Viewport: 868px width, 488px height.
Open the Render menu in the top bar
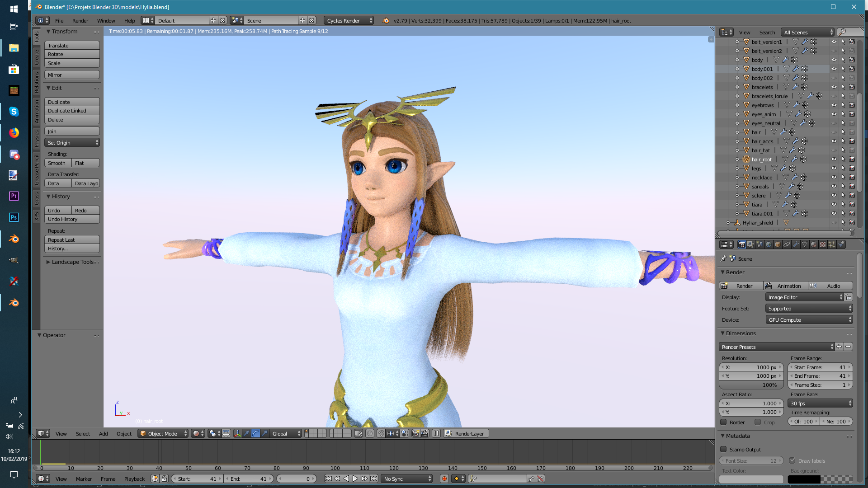click(x=80, y=20)
